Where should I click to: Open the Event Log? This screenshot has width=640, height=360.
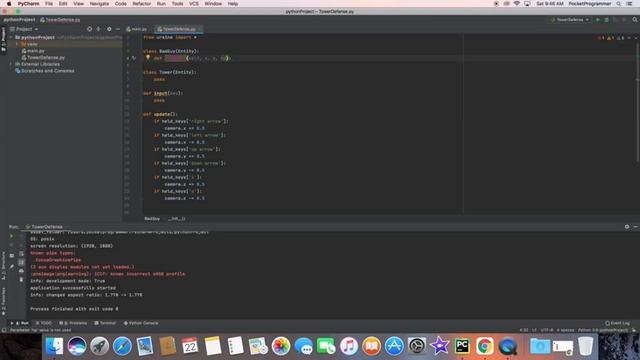[618, 323]
